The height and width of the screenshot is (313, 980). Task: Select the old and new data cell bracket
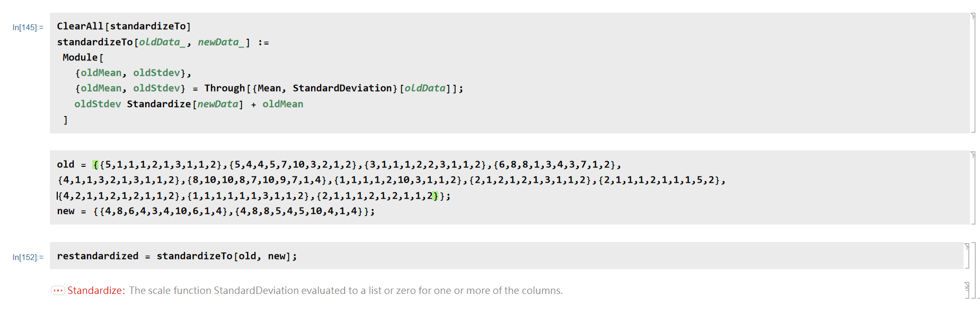973,187
